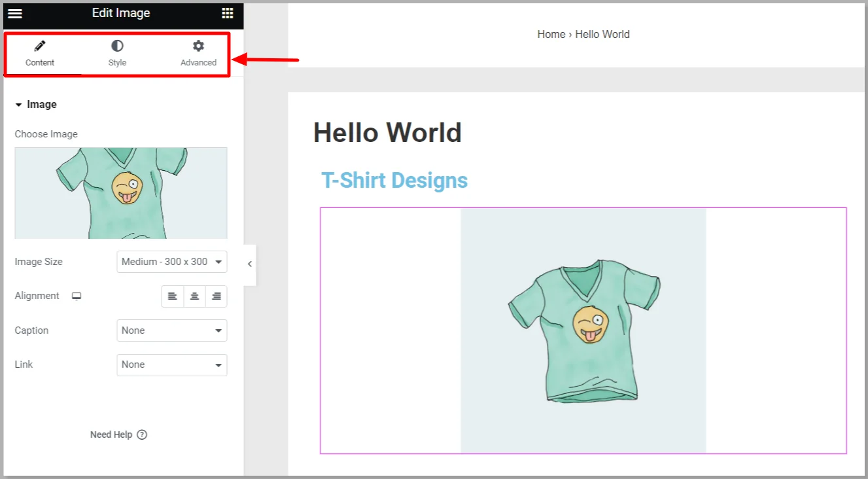
Task: Click the responsive desktop icon beside Alignment
Action: [x=77, y=296]
